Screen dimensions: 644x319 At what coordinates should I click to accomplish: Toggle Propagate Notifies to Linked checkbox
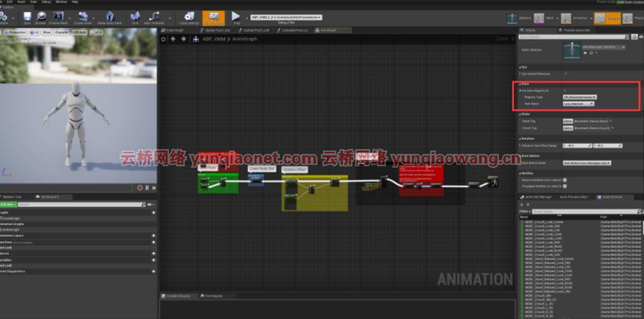pos(565,187)
